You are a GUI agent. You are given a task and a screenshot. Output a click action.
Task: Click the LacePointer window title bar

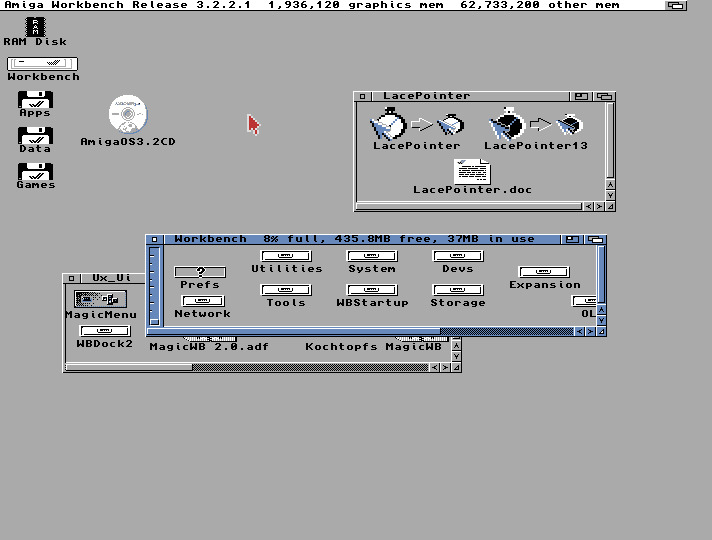470,96
